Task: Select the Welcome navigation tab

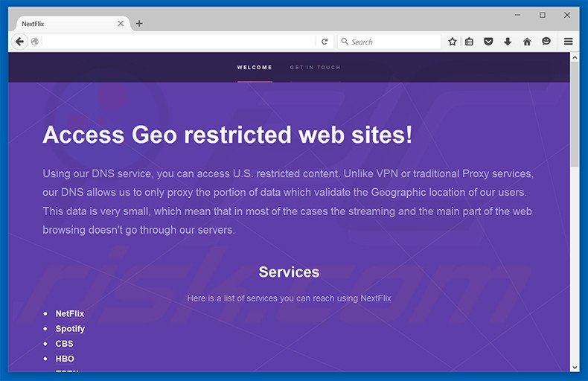Action: coord(255,68)
